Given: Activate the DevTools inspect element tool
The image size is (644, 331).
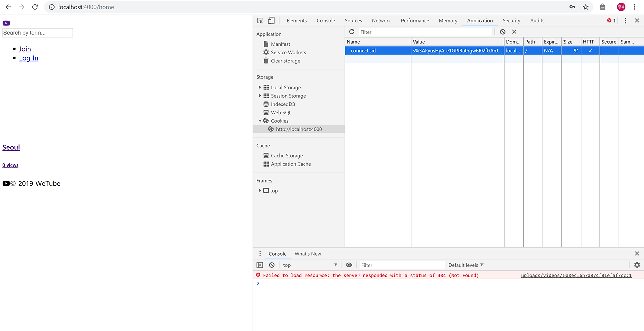Looking at the screenshot, I should (260, 21).
